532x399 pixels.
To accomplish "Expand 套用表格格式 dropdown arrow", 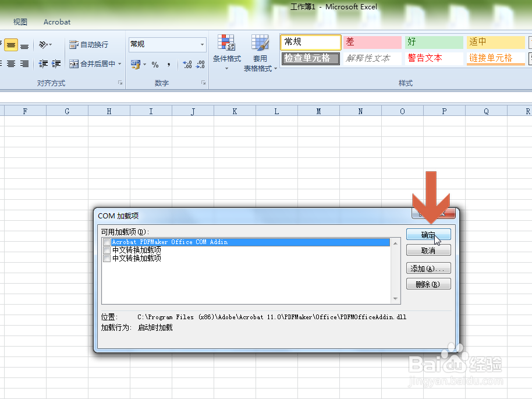I will coord(275,69).
